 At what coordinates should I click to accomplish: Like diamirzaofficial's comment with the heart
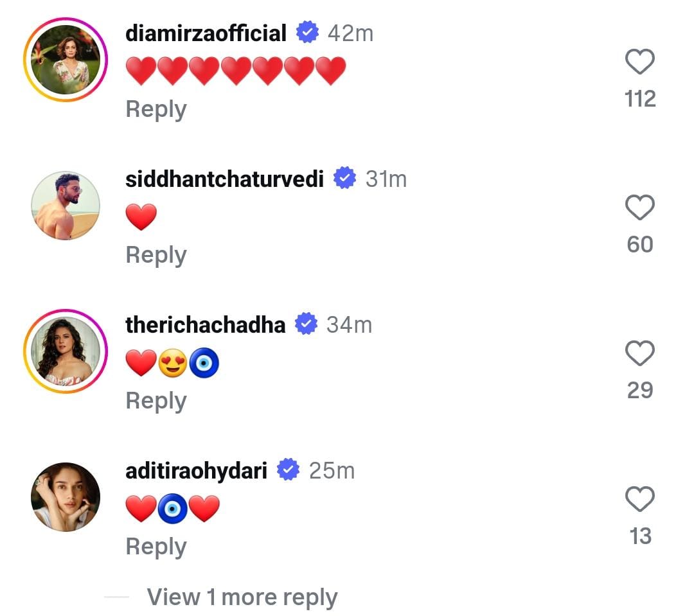click(639, 63)
